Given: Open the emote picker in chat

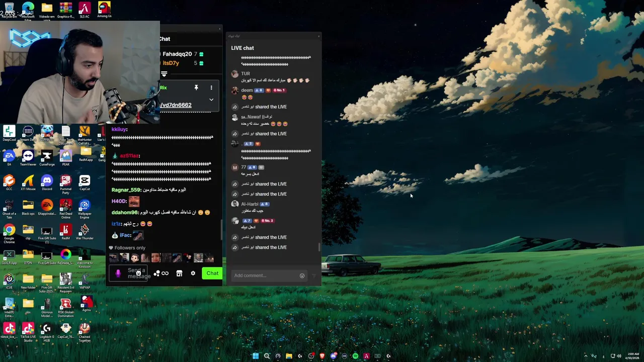Looking at the screenshot, I should tap(138, 274).
